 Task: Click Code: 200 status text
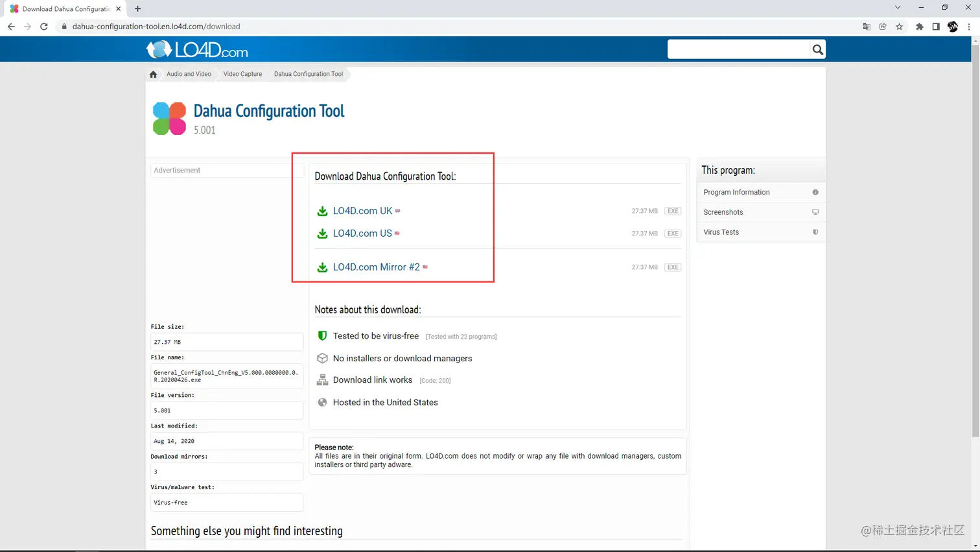(x=435, y=381)
